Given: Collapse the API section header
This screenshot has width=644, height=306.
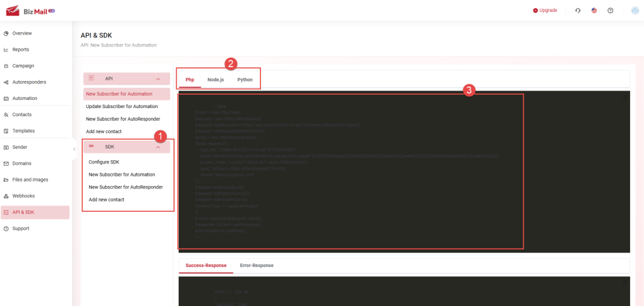Looking at the screenshot, I should click(x=158, y=79).
